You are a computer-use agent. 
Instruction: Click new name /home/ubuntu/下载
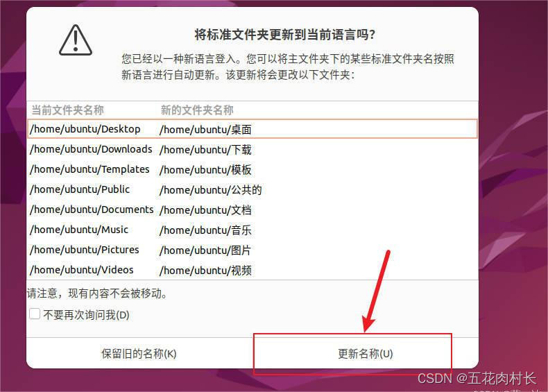pos(205,150)
